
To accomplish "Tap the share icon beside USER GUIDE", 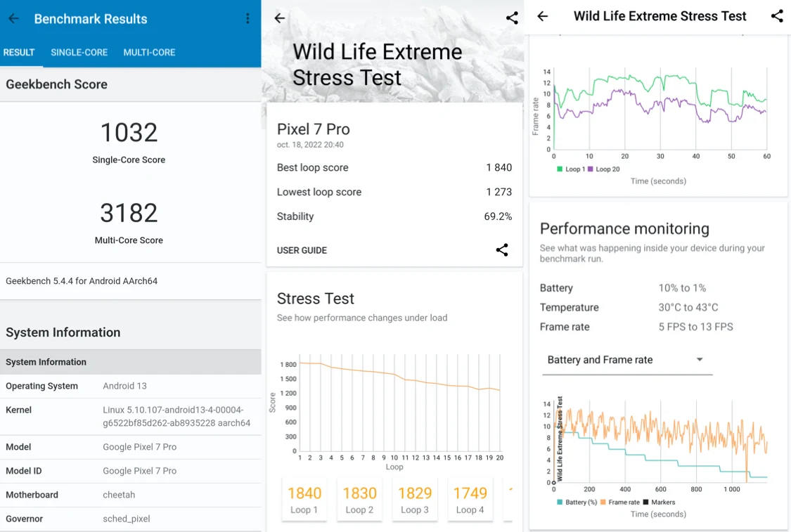I will pos(502,249).
